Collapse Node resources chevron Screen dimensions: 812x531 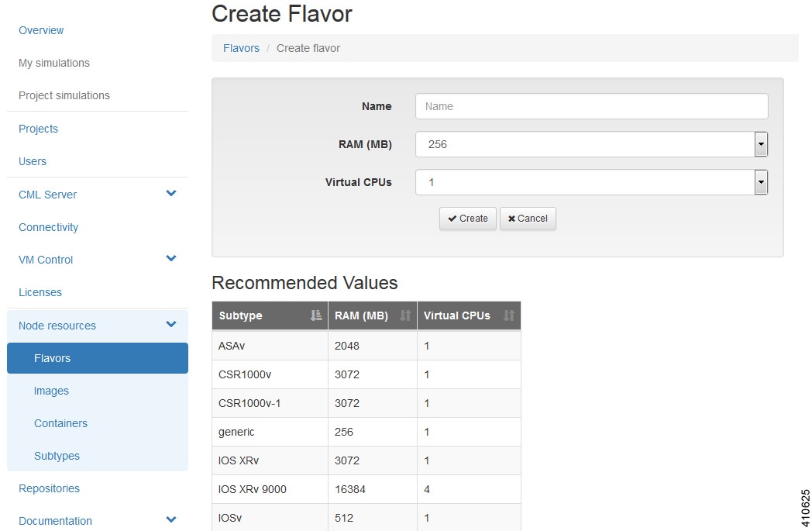[x=171, y=324]
